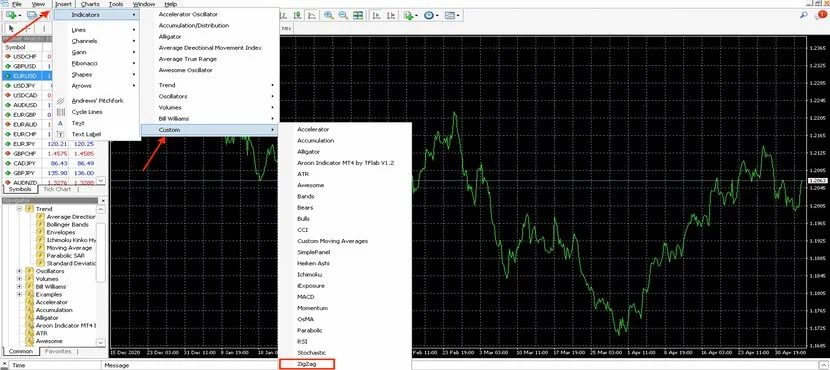Open the Periods clock dropdown arrow
Image resolution: width=830 pixels, height=370 pixels.
pyautogui.click(x=437, y=16)
